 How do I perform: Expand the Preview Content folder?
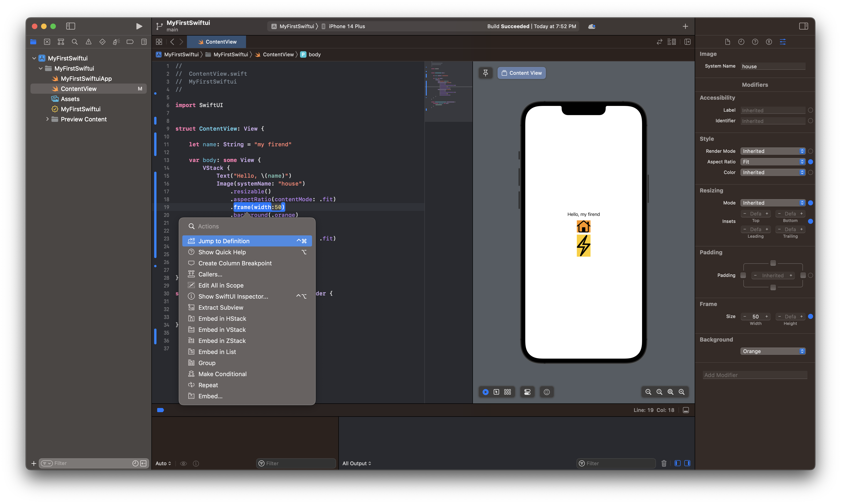[47, 119]
